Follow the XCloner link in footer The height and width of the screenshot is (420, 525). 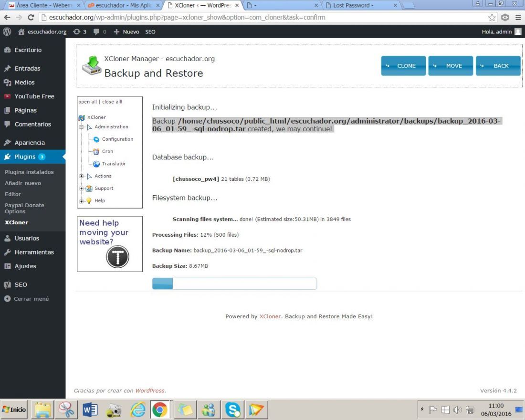pyautogui.click(x=270, y=316)
